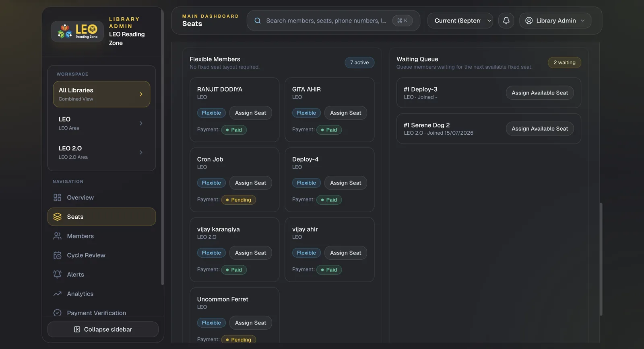This screenshot has width=644, height=349.
Task: Assign a seat to Deploy-4
Action: click(x=345, y=183)
